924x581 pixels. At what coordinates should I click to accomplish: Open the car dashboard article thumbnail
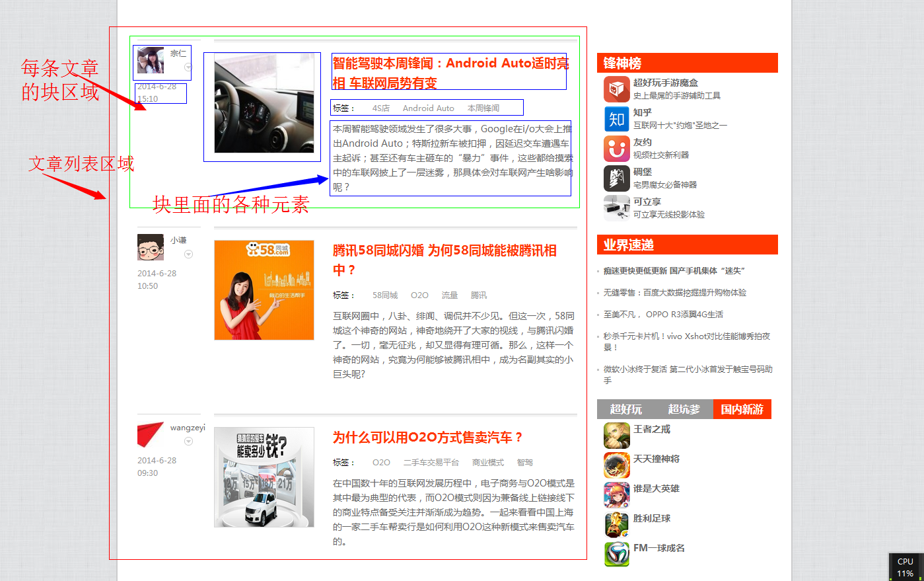[264, 103]
